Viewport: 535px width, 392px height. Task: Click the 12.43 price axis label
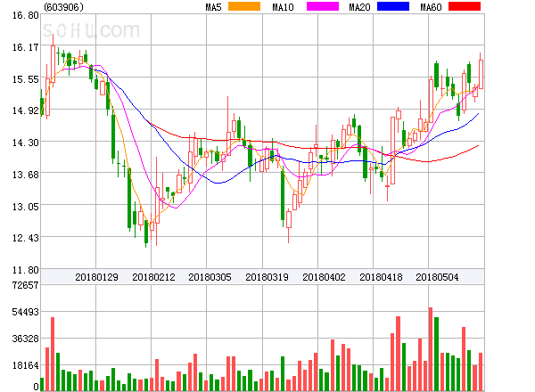click(x=26, y=238)
